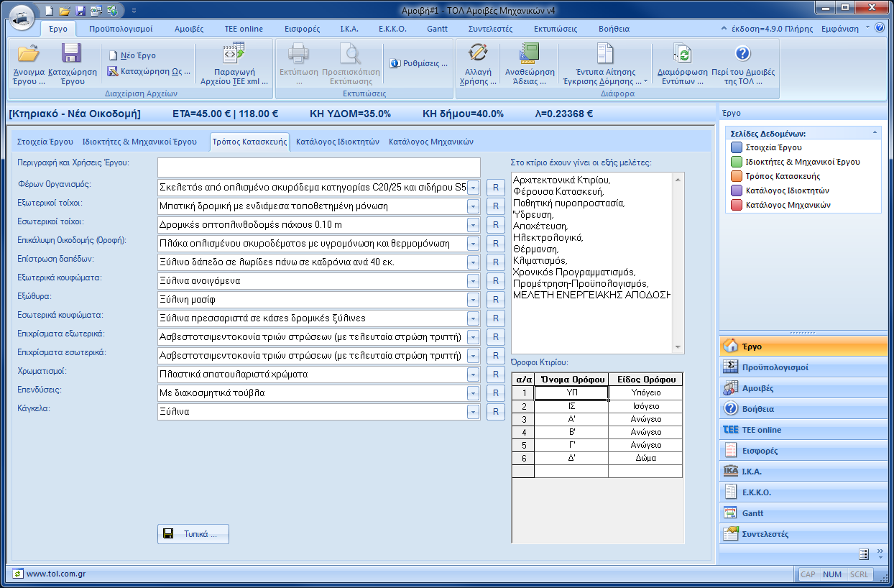Select Κατάλογος Ιδιοκτητών in the side panel
894x588 pixels.
click(780, 190)
